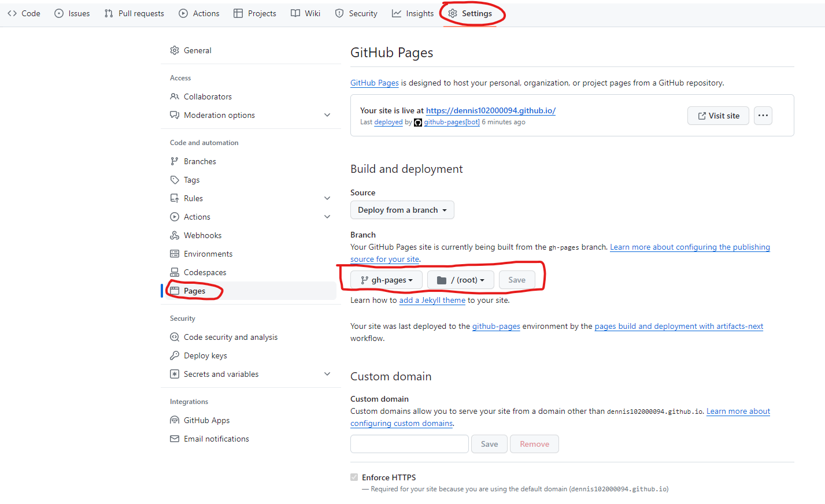Screen dimensions: 825x504
Task: Click the Code security shield-search icon
Action: (175, 337)
